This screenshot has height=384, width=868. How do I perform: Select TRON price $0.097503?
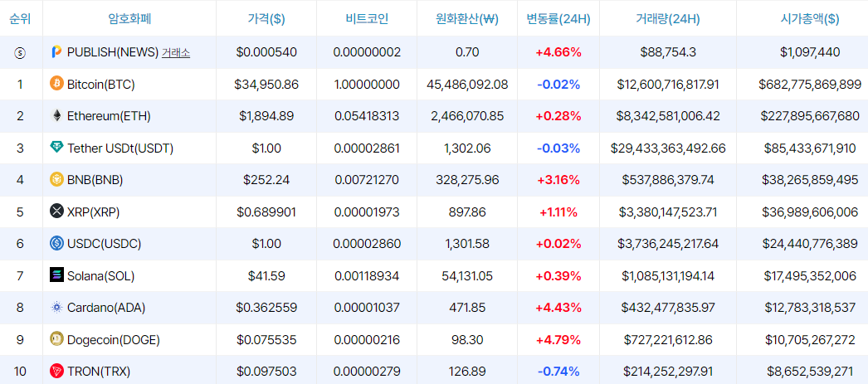pos(266,371)
